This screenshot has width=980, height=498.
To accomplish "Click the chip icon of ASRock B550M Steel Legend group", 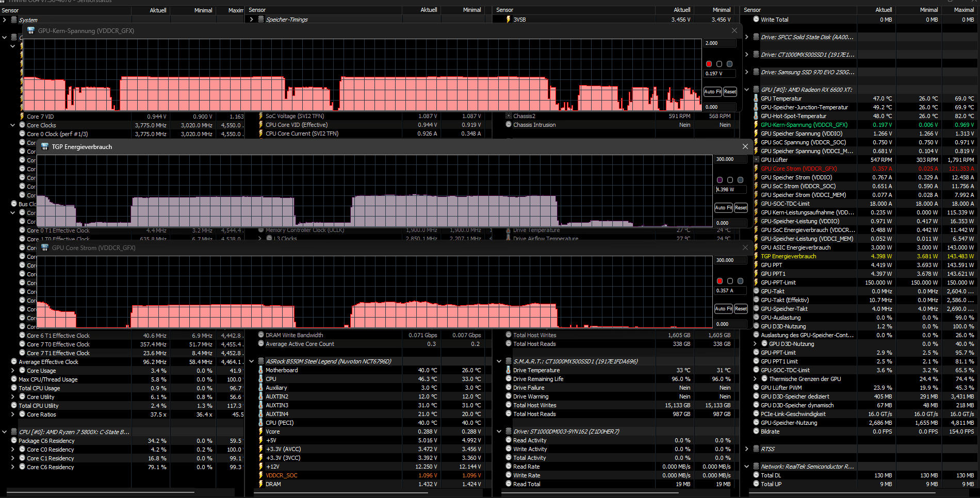I will [261, 361].
